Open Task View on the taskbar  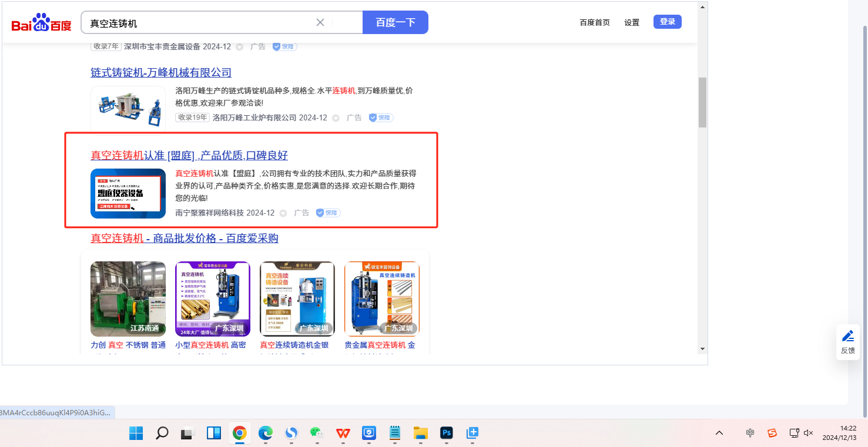[187, 433]
